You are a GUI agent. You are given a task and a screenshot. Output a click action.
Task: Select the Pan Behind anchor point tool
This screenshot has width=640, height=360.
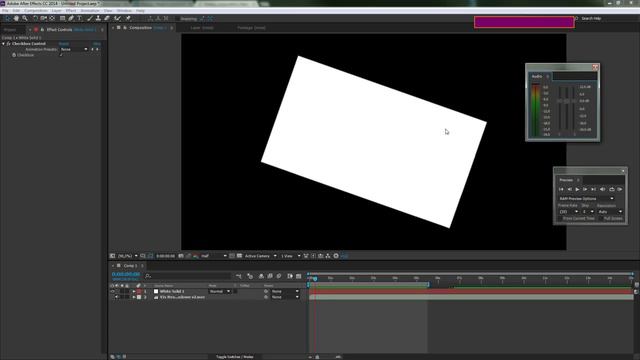point(52,18)
